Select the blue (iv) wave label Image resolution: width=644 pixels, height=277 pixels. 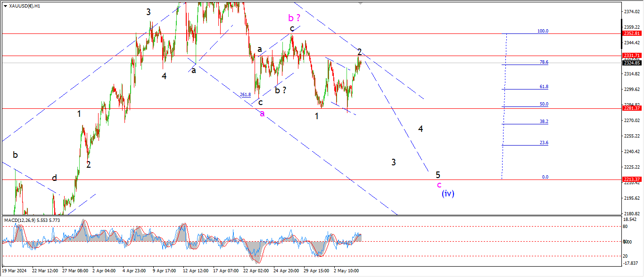coord(447,193)
